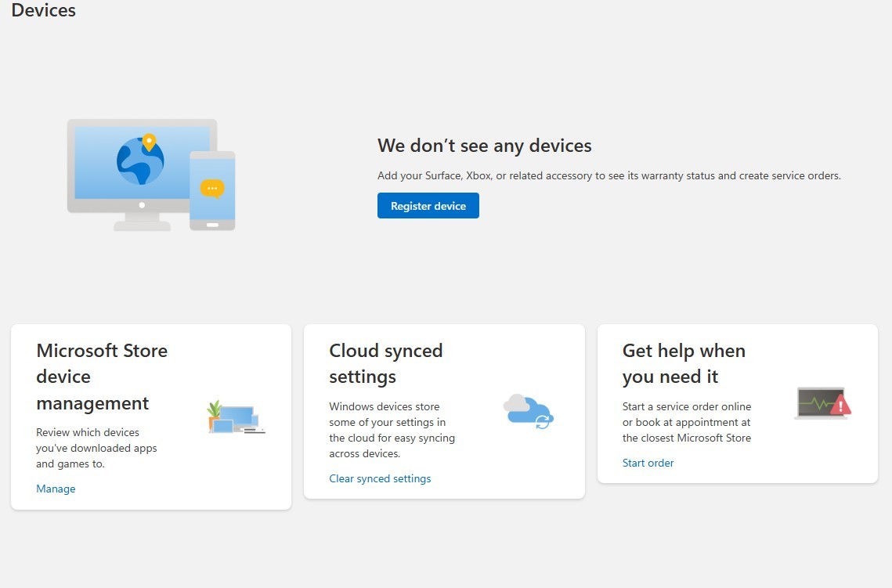Select the Get help when you need it heading
This screenshot has width=892, height=588.
pyautogui.click(x=684, y=363)
